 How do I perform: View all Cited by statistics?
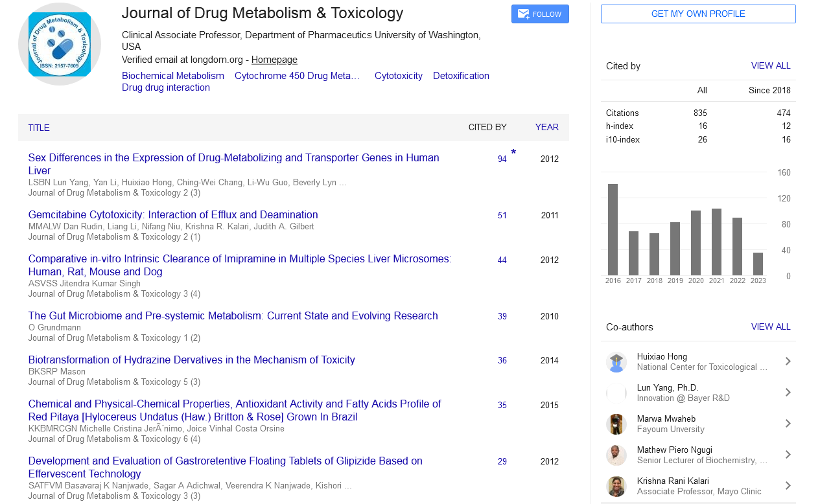[770, 66]
